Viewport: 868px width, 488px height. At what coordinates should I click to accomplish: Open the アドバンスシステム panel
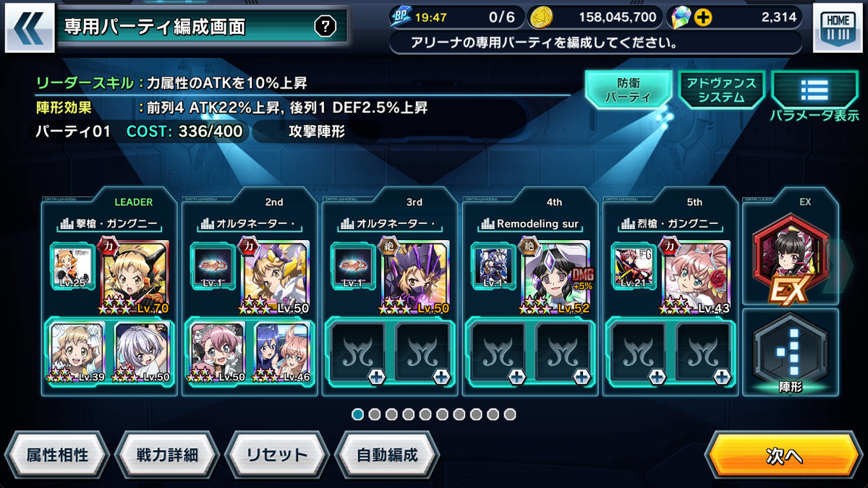[722, 90]
